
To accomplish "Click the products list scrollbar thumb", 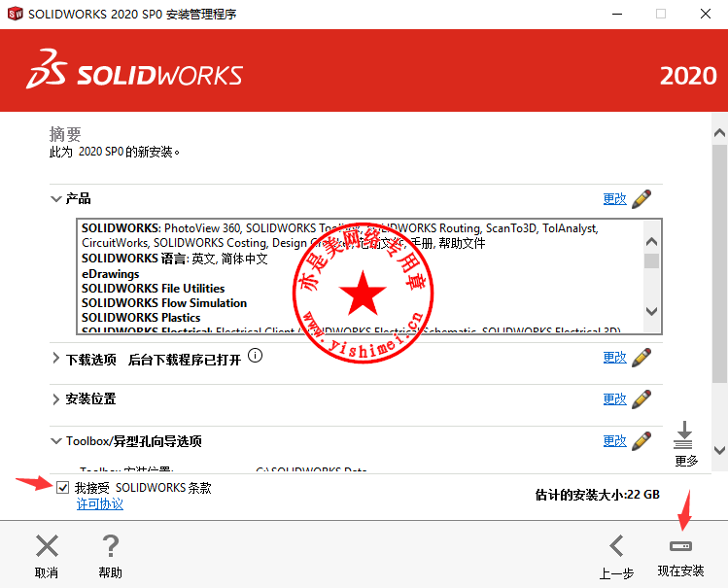I will (651, 260).
